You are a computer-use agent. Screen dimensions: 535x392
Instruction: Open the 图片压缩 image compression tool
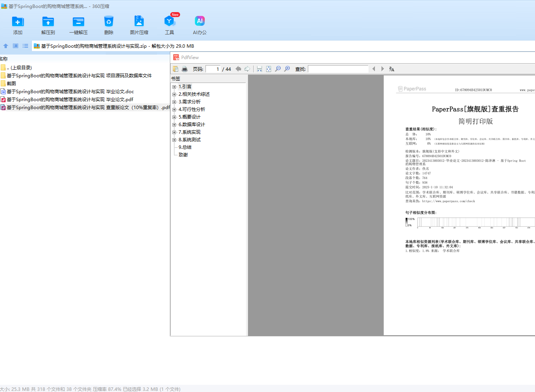pyautogui.click(x=139, y=21)
